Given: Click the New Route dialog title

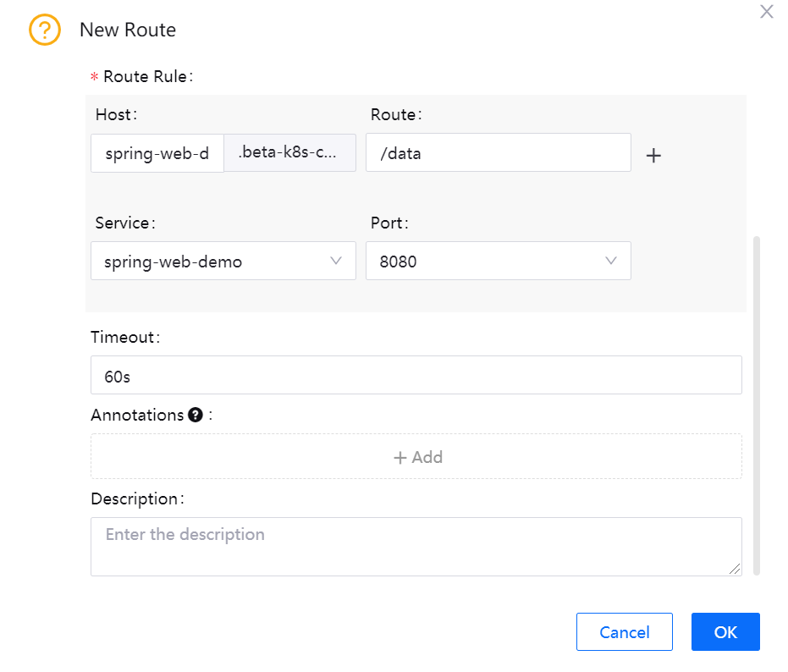Looking at the screenshot, I should 128,30.
